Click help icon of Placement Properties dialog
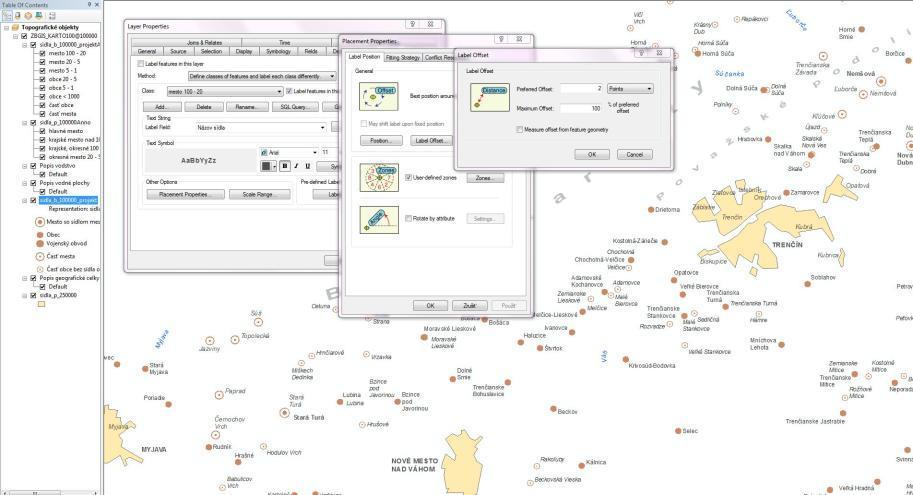This screenshot has width=913, height=495. click(x=501, y=39)
